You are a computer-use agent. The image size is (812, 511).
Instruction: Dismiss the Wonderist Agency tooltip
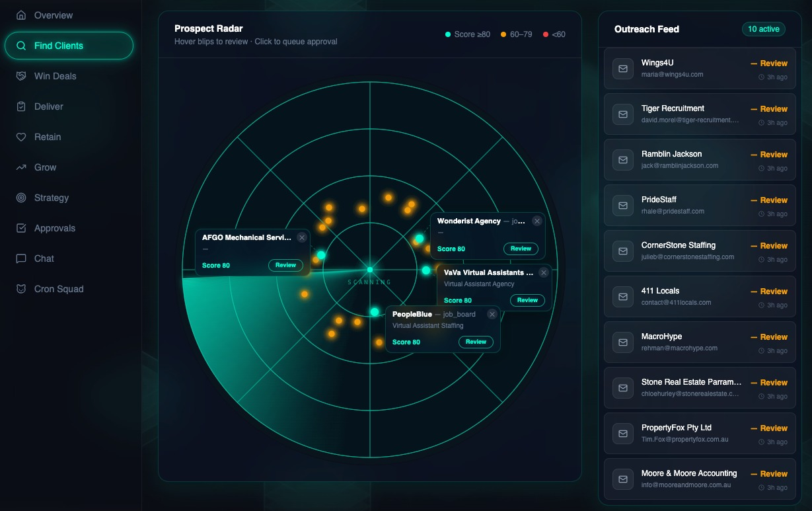coord(537,221)
